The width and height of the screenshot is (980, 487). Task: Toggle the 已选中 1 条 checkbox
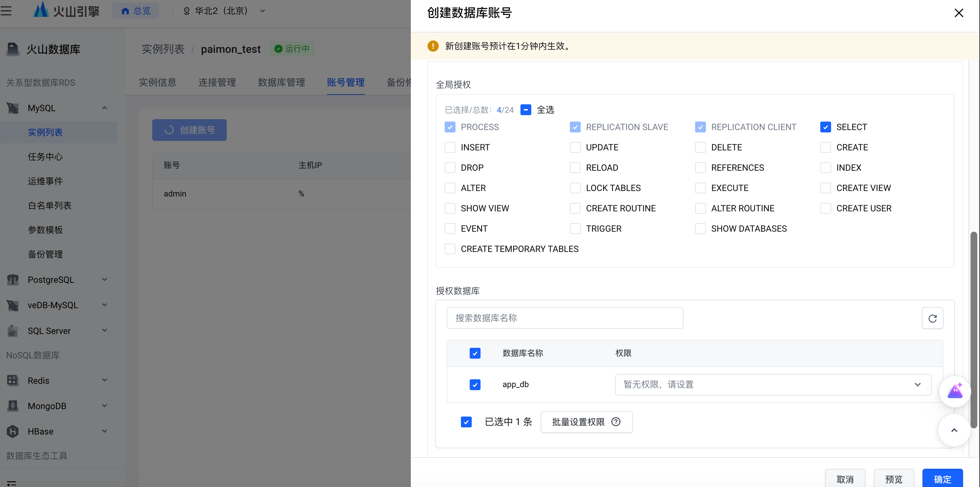466,422
